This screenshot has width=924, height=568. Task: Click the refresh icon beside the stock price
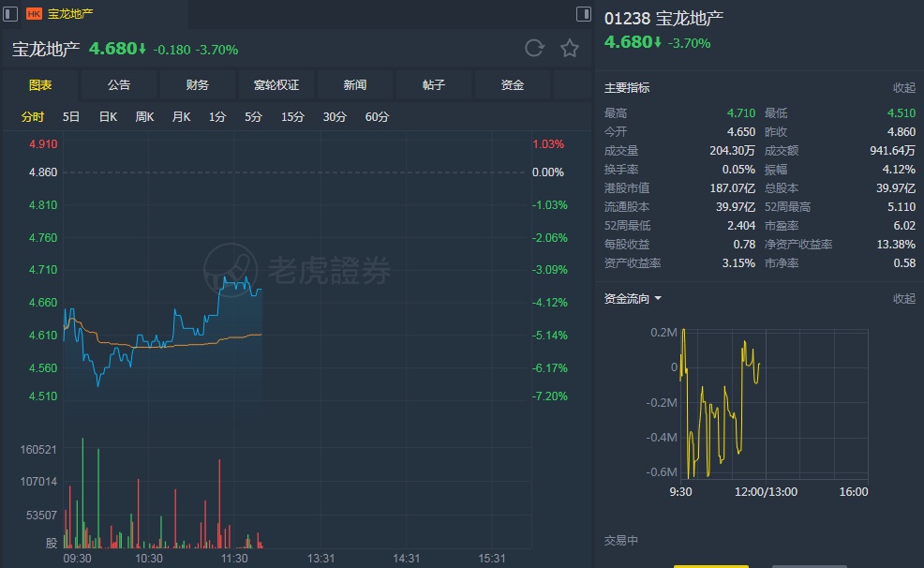534,49
